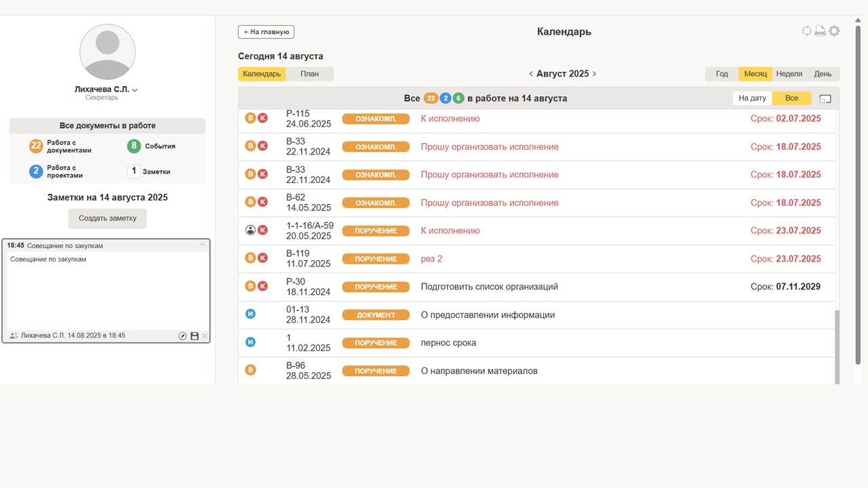The width and height of the screenshot is (868, 488).
Task: Go to the month before Август 2025
Action: coord(531,74)
